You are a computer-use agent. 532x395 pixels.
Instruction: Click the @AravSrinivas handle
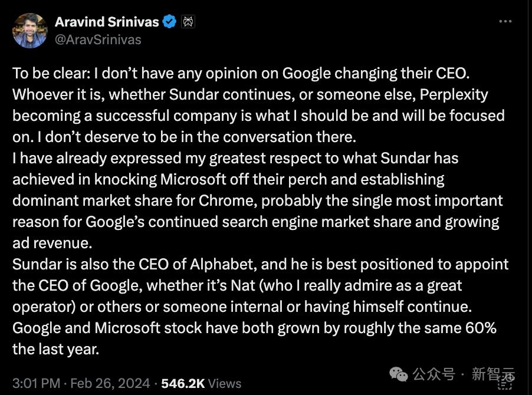tap(98, 39)
